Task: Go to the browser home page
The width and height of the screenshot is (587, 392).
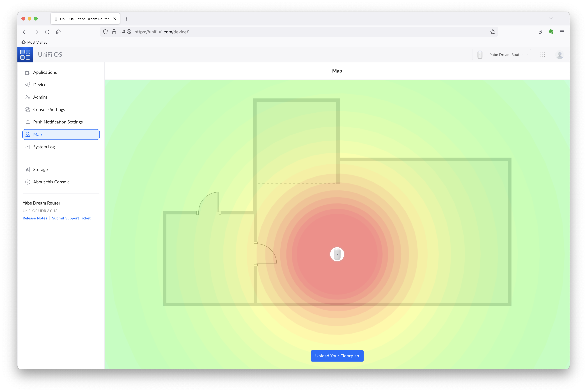Action: [58, 32]
